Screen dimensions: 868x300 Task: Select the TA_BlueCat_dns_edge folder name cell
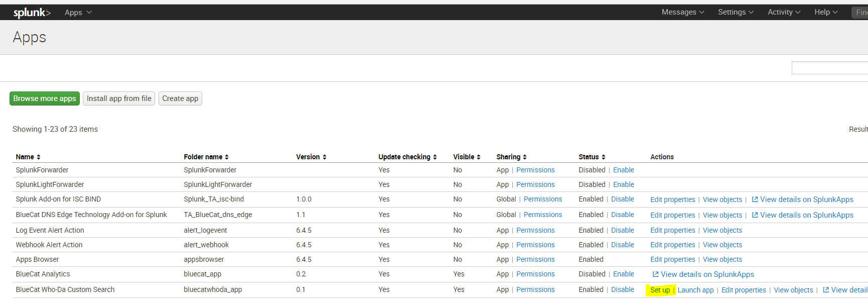[x=218, y=215]
